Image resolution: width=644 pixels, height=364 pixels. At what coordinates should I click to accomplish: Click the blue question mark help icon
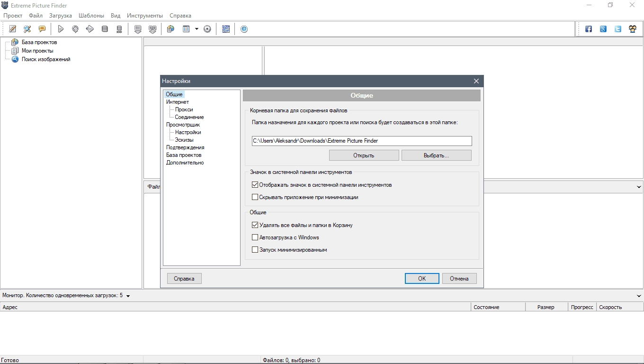tap(244, 29)
